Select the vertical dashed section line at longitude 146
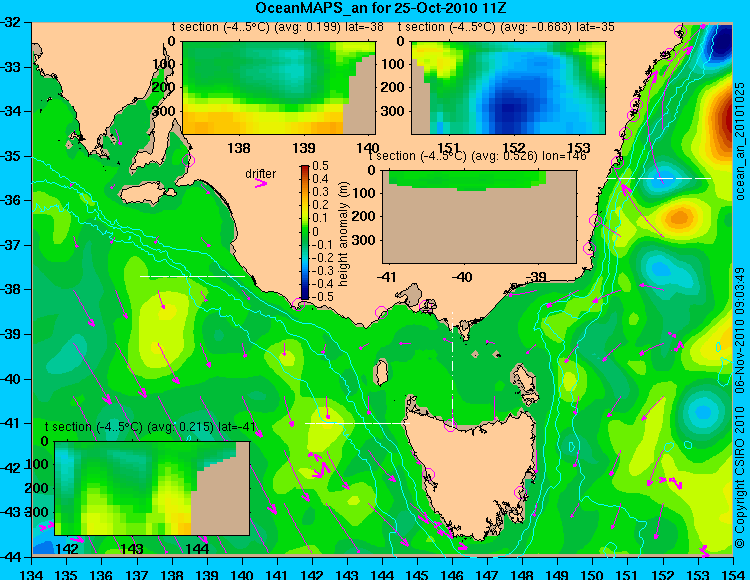 coord(452,368)
